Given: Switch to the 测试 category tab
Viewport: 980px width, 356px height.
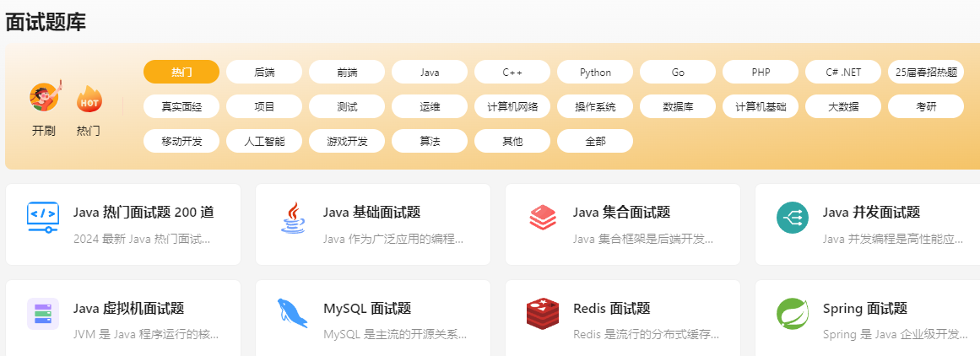Looking at the screenshot, I should coord(347,106).
